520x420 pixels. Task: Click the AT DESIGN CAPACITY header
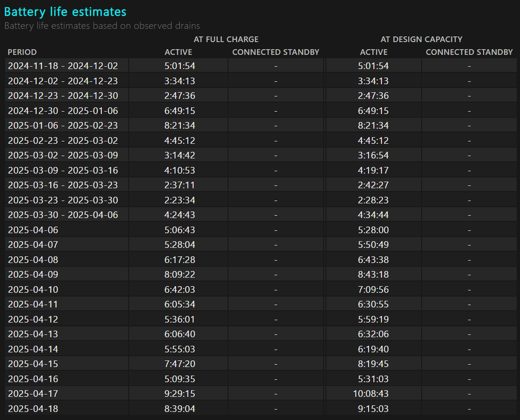point(421,39)
